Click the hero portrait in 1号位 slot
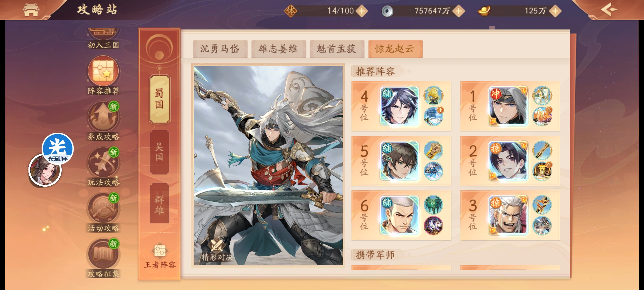 tap(508, 106)
